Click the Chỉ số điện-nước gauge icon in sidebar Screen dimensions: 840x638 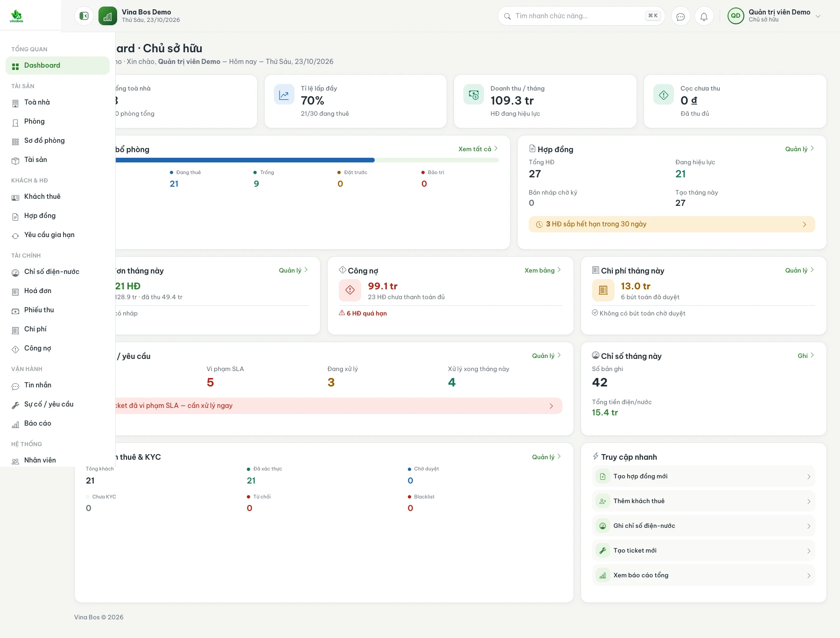[15, 273]
